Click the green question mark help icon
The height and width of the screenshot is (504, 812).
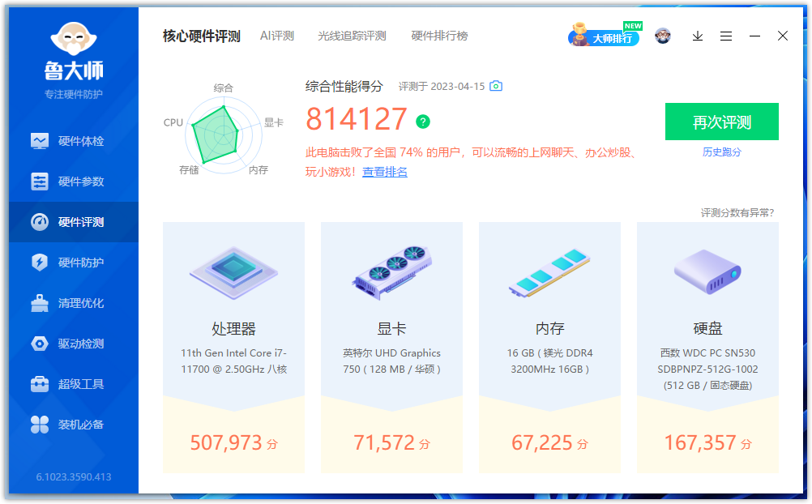[423, 122]
